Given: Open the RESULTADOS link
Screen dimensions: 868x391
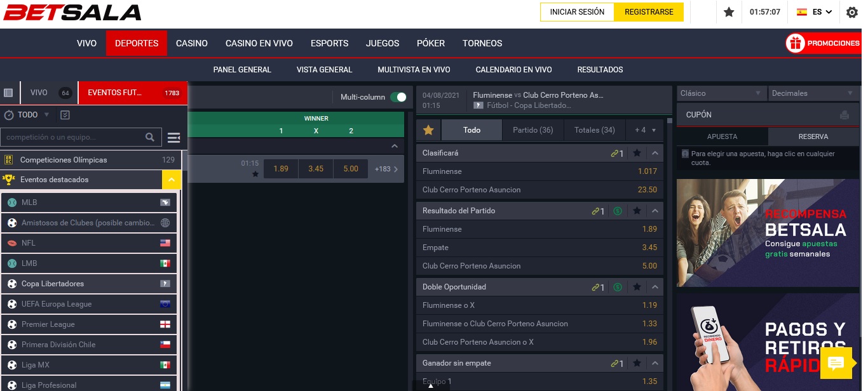Looking at the screenshot, I should coord(600,70).
